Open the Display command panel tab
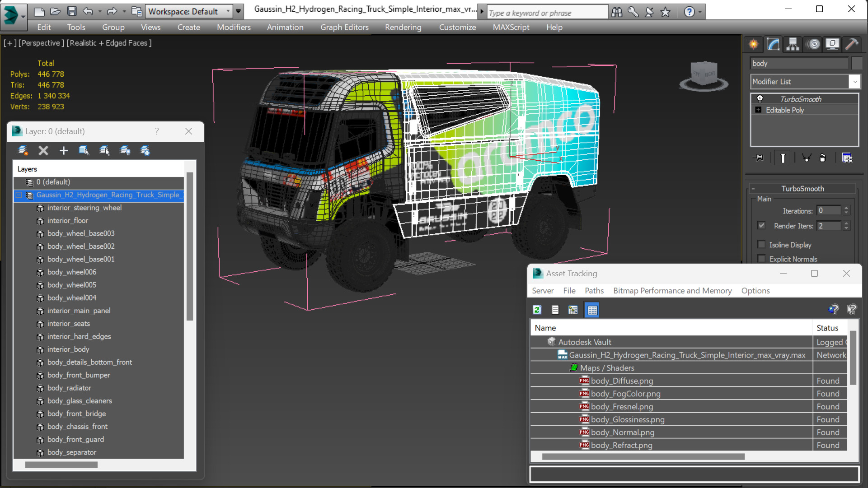 (x=832, y=44)
